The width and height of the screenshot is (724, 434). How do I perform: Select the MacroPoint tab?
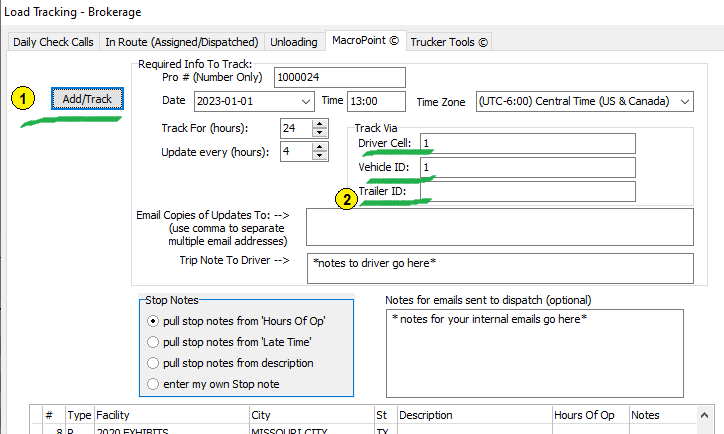(x=365, y=42)
